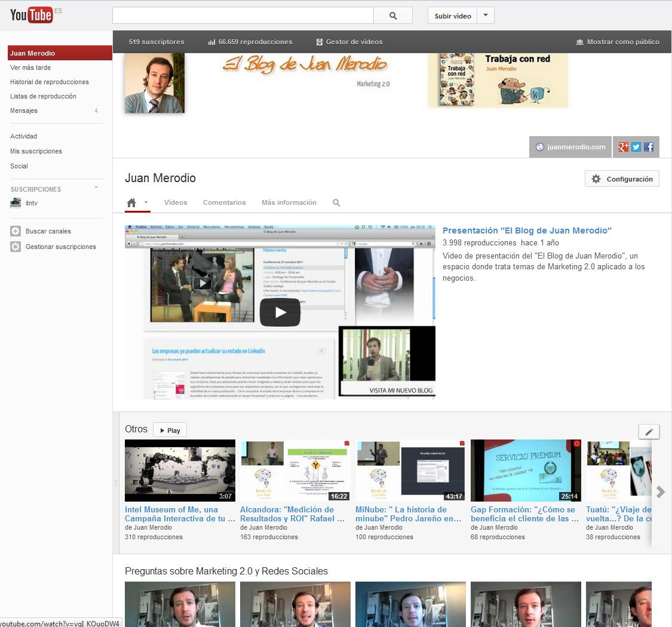Open Listas de reproducción
The width and height of the screenshot is (672, 627).
(43, 96)
